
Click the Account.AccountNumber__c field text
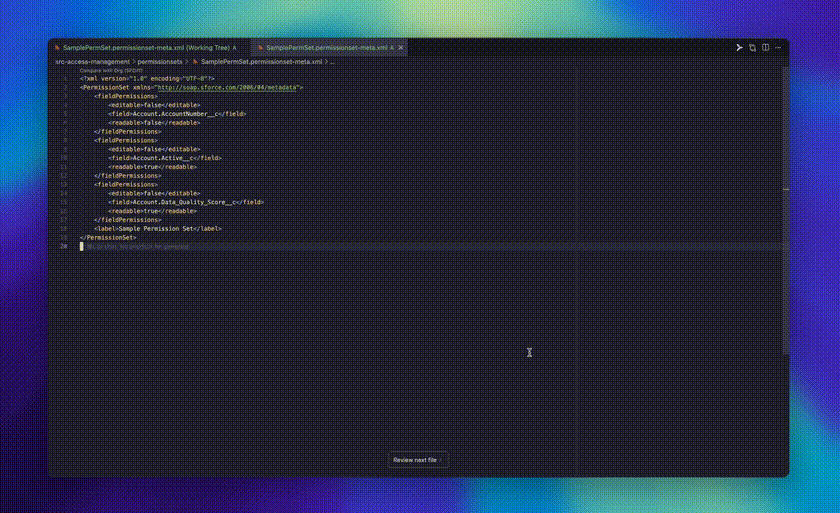(177, 114)
